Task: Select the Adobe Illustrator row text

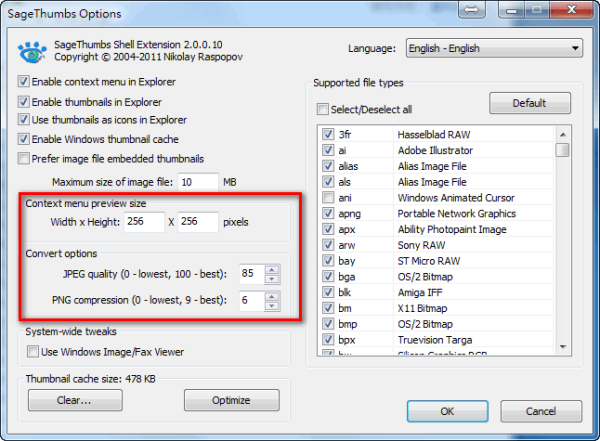Action: pyautogui.click(x=435, y=150)
